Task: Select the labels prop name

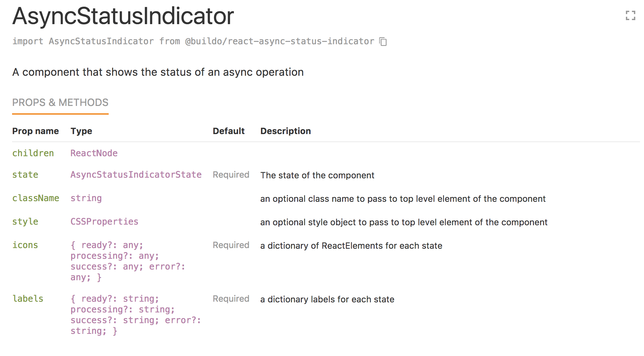Action: 28,299
